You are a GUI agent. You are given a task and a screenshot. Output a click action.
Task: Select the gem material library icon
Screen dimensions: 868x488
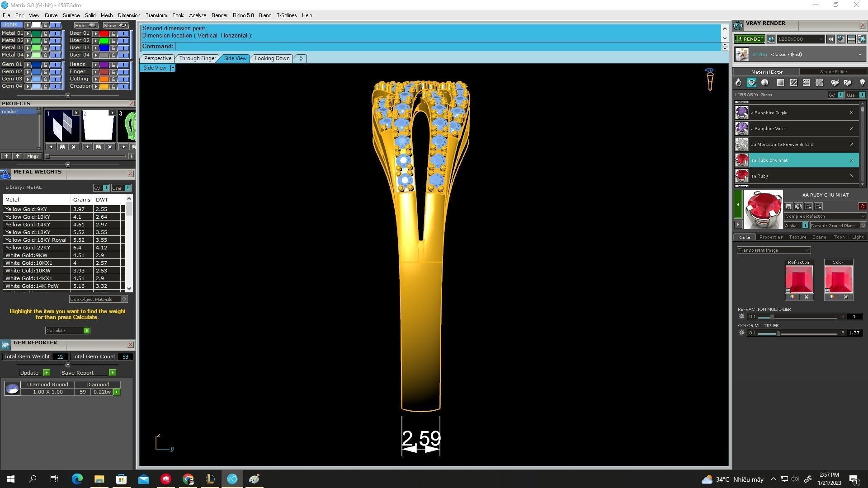[x=751, y=83]
